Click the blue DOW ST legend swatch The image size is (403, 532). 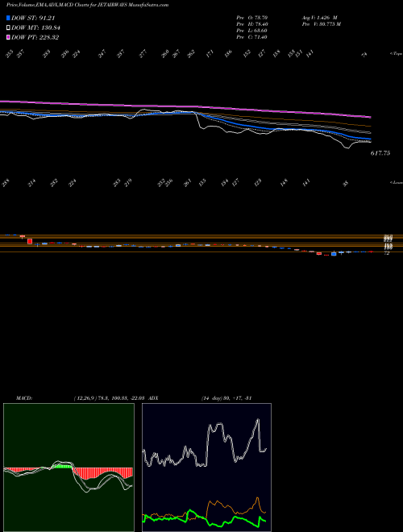8,19
